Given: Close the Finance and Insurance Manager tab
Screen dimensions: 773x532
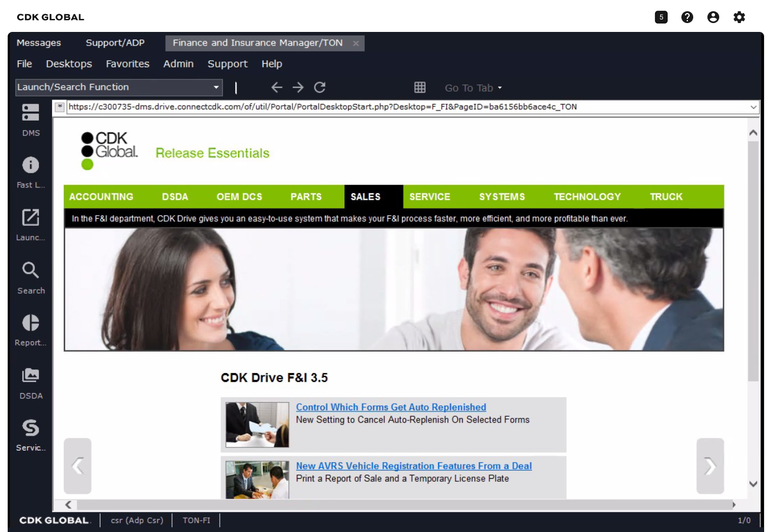Looking at the screenshot, I should [356, 43].
